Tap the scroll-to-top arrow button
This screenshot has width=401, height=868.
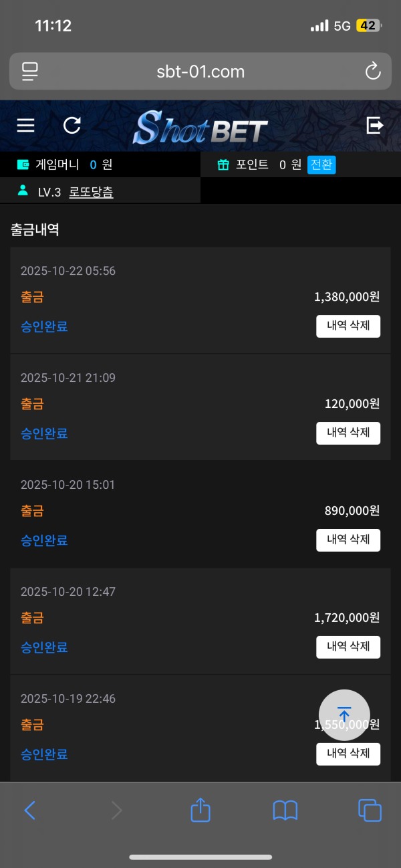pos(344,715)
